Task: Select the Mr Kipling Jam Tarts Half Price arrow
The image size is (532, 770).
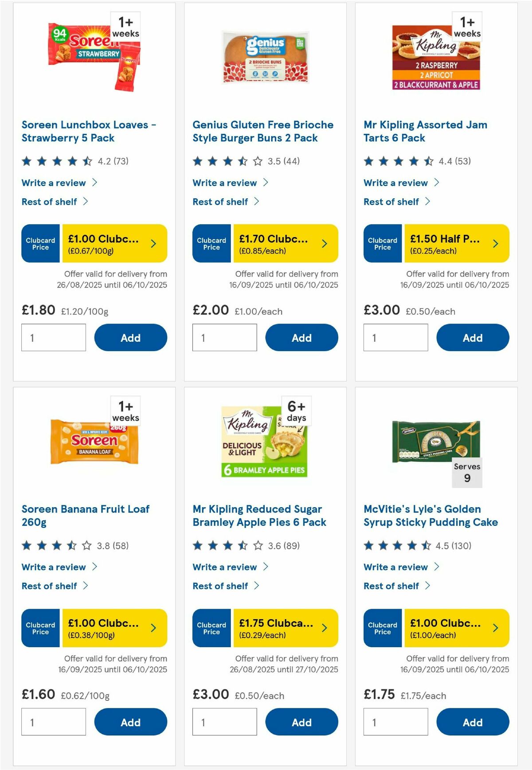Action: click(x=495, y=243)
